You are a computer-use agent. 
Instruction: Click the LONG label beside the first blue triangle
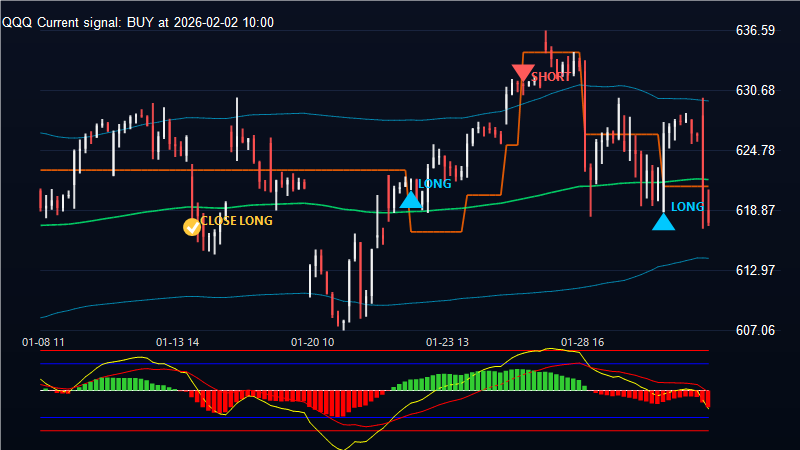click(434, 184)
